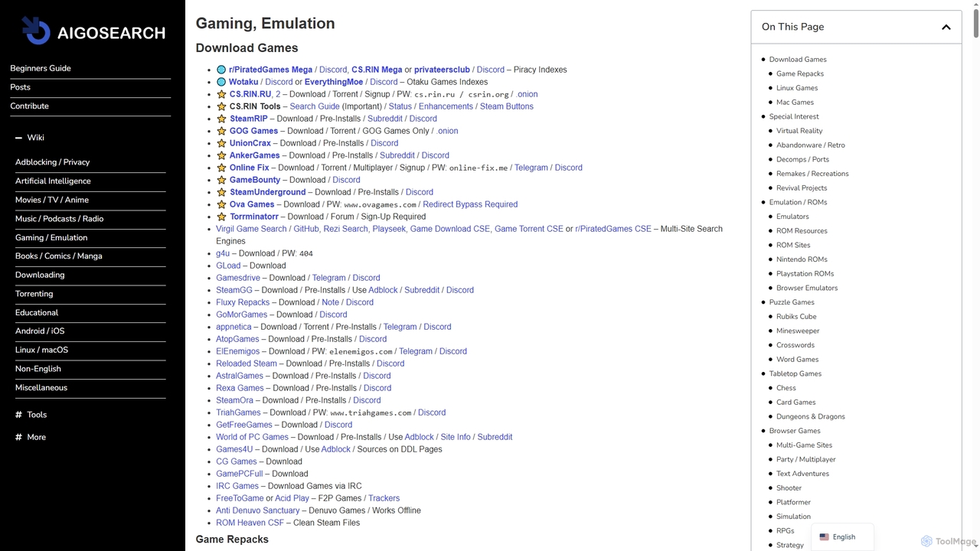Screen dimensions: 980x551
Task: Open the Educational wiki page
Action: [x=37, y=312]
